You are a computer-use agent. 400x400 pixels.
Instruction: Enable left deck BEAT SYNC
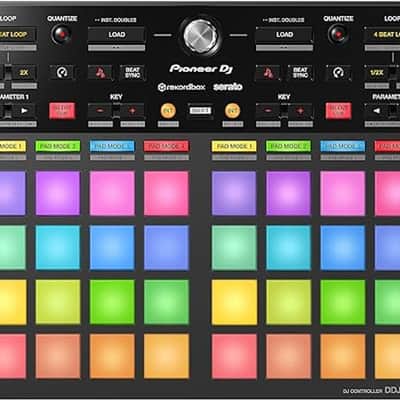(x=132, y=72)
